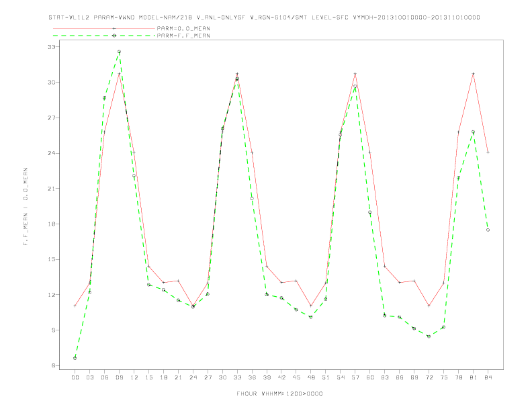
Task: Click the x-axis tick label 72
Action: 429,377
